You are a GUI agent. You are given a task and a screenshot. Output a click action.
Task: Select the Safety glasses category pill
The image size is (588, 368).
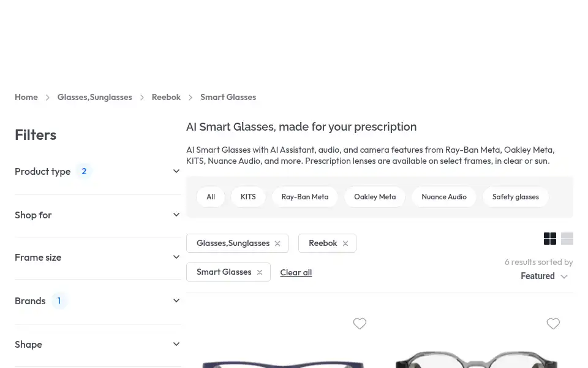click(516, 197)
